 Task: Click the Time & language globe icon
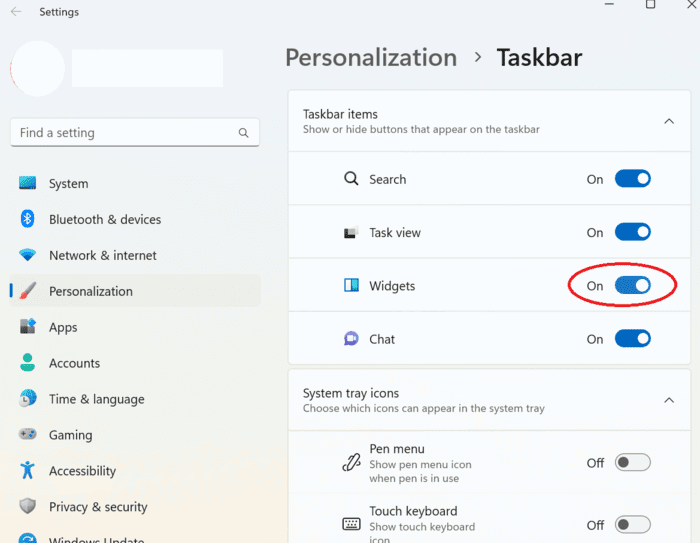pos(28,398)
